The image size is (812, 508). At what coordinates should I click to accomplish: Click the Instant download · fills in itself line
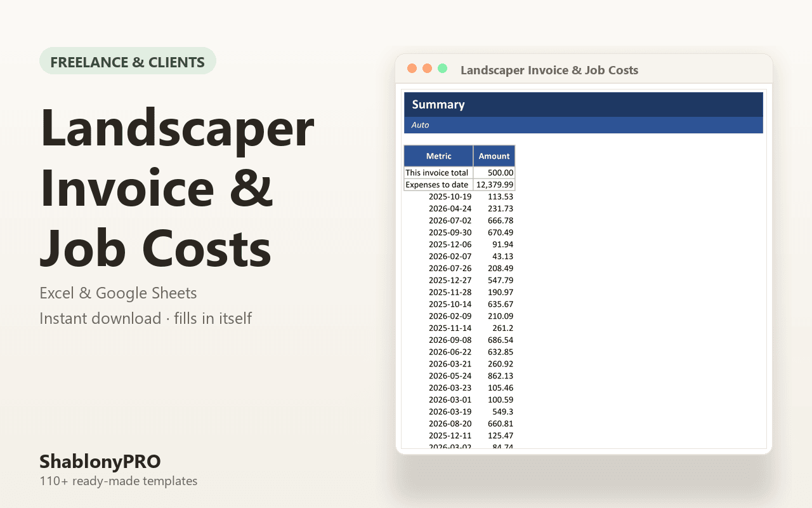(146, 318)
